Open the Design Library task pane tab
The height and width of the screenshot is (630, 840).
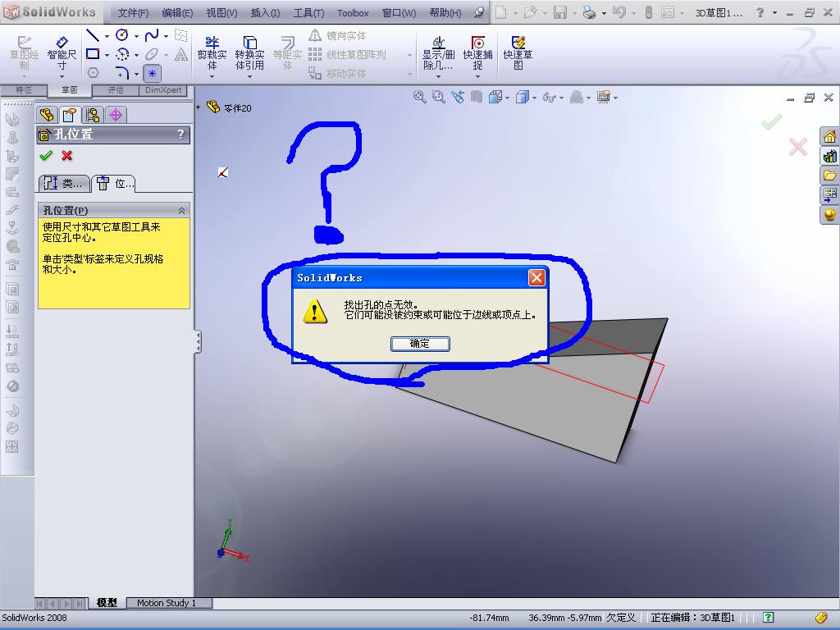pos(830,156)
